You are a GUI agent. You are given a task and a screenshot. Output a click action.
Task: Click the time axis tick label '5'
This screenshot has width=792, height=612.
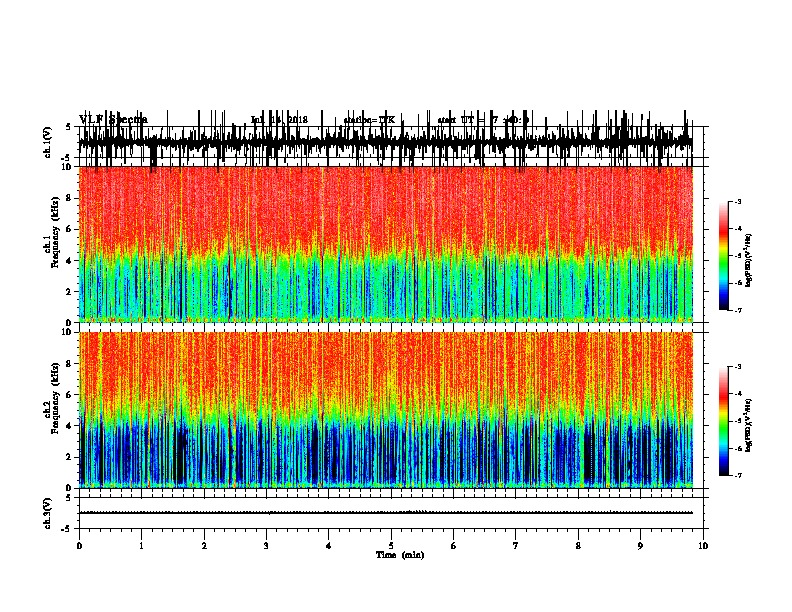pyautogui.click(x=391, y=546)
